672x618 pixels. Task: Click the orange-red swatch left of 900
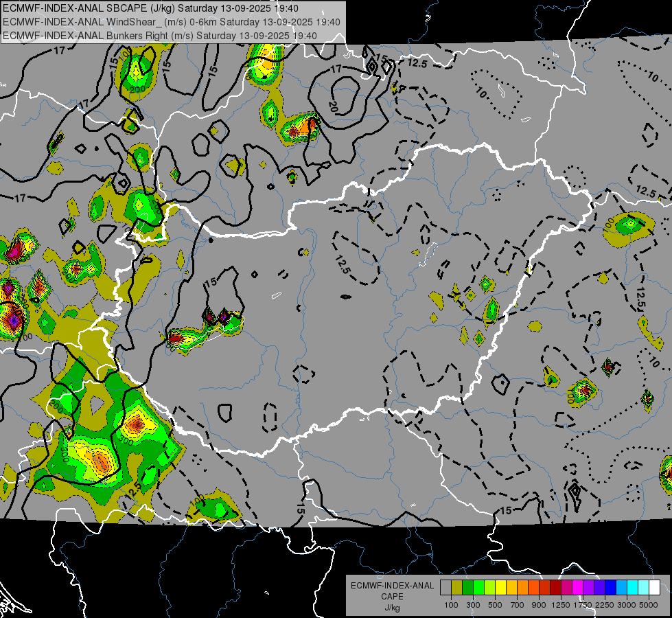tap(533, 588)
